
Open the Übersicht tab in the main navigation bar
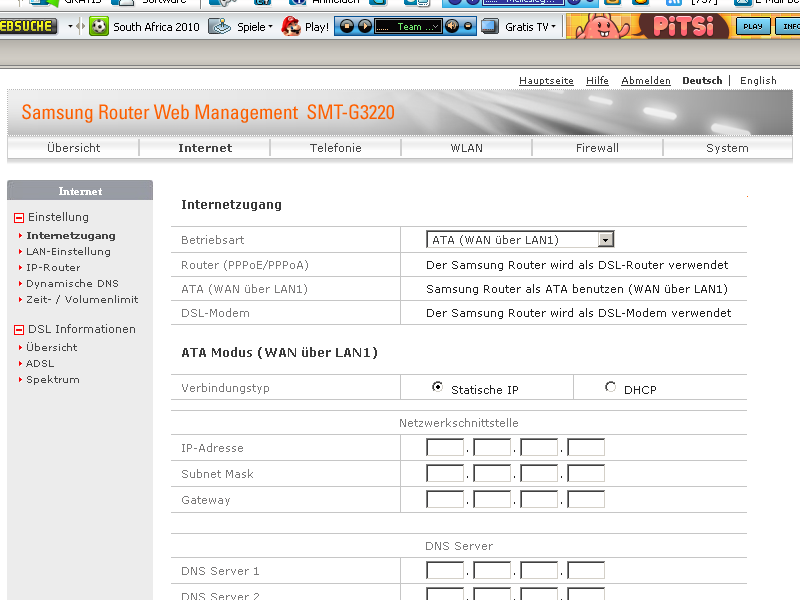[x=73, y=148]
